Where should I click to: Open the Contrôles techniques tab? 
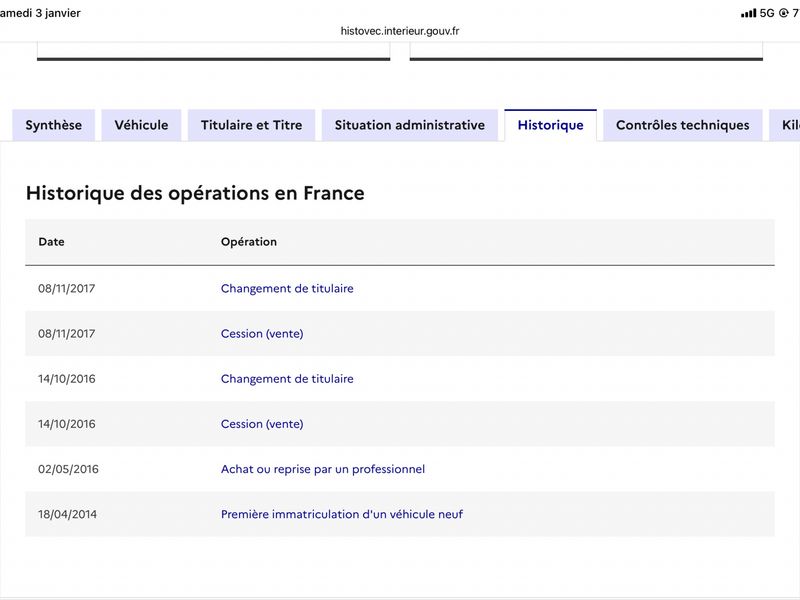point(683,125)
